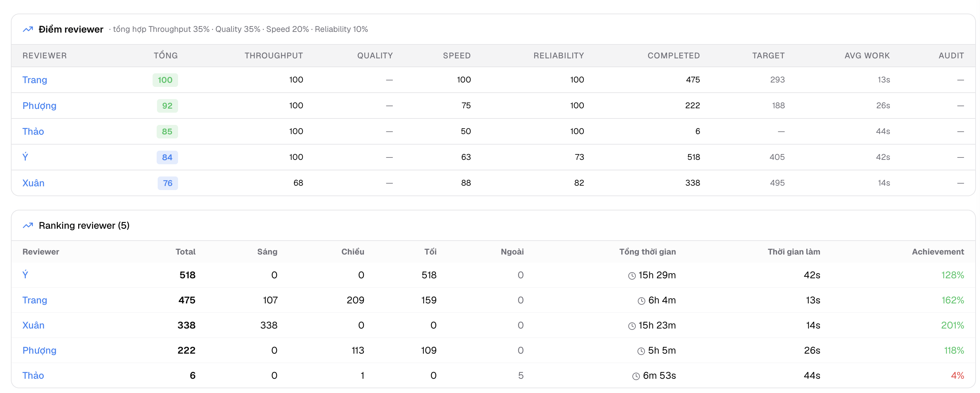Click the Tổng thời gian column header
This screenshot has height=393, width=980.
pos(647,251)
